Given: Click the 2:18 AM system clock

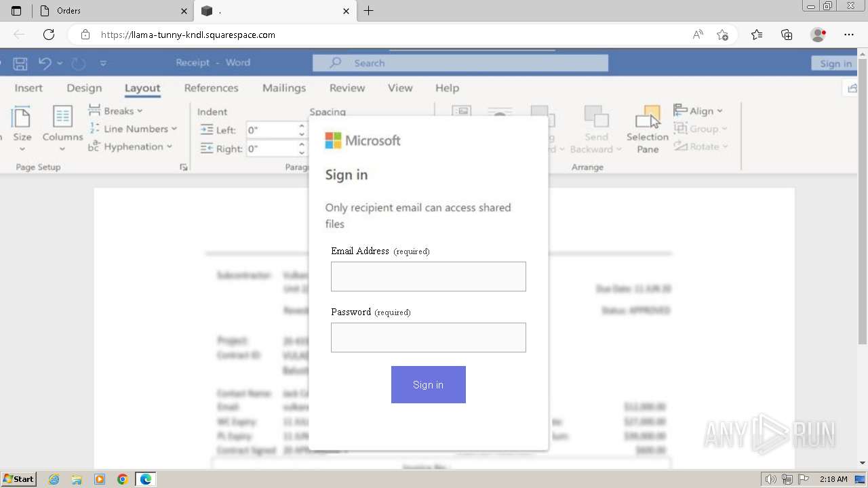Looking at the screenshot, I should click(x=833, y=479).
